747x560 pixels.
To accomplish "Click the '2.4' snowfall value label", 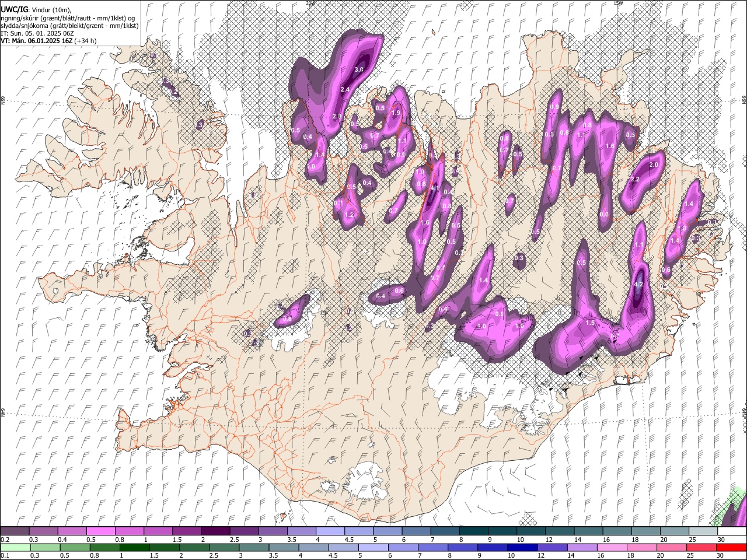I will (345, 89).
